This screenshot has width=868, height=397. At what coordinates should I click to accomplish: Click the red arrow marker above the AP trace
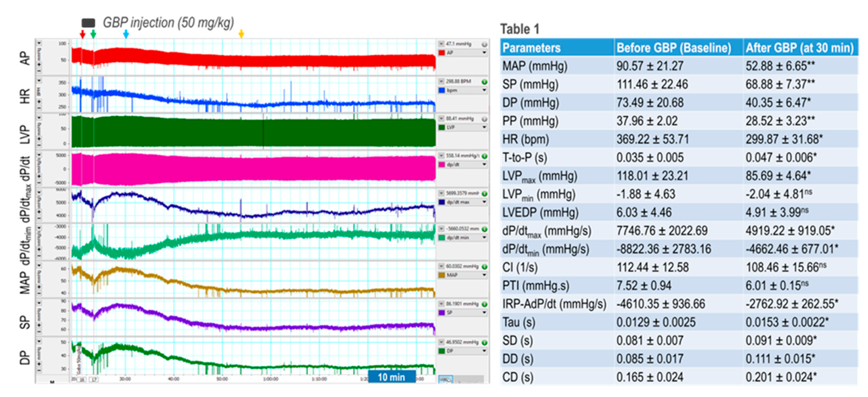tap(82, 34)
